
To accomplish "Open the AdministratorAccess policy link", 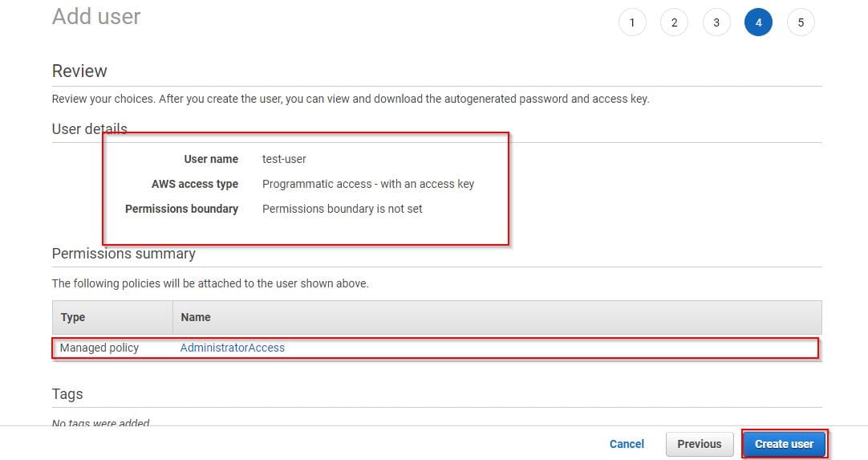I will click(233, 348).
